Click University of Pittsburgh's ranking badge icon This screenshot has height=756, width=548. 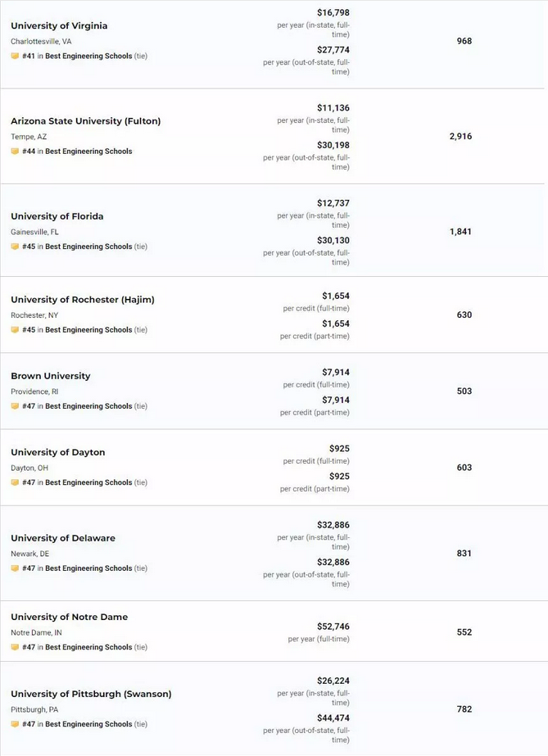15,724
